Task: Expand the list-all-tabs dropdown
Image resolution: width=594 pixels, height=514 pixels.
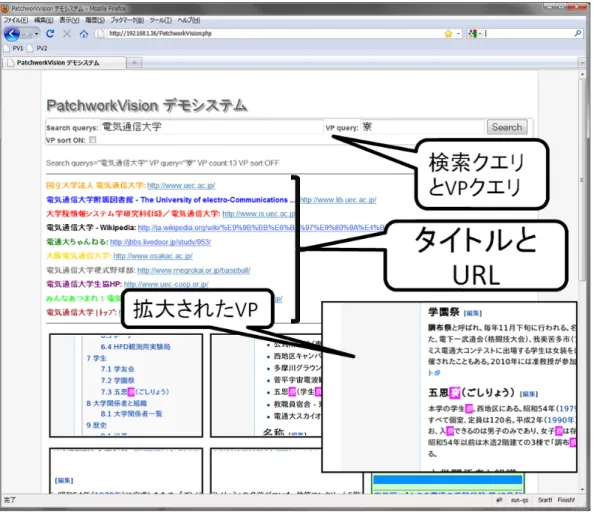Action: tap(582, 62)
